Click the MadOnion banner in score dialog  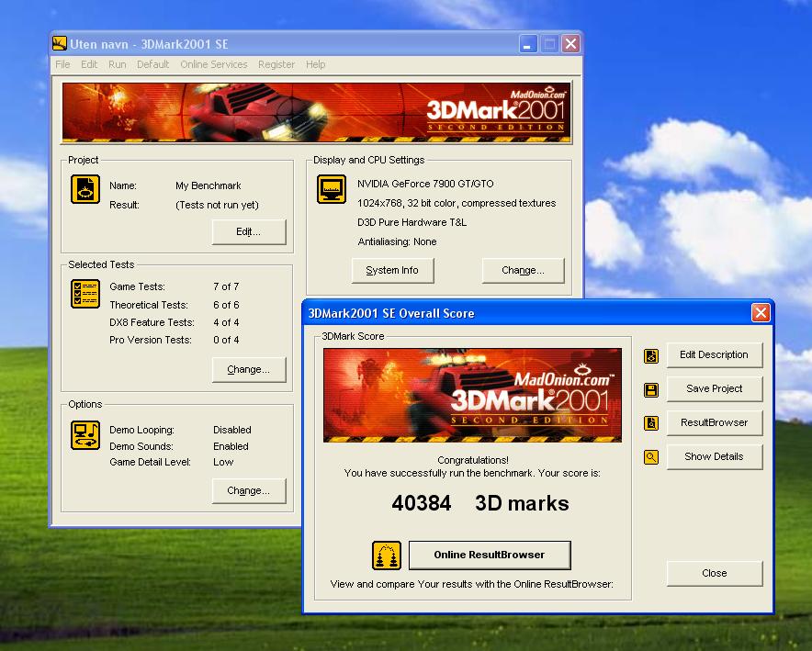pyautogui.click(x=472, y=396)
